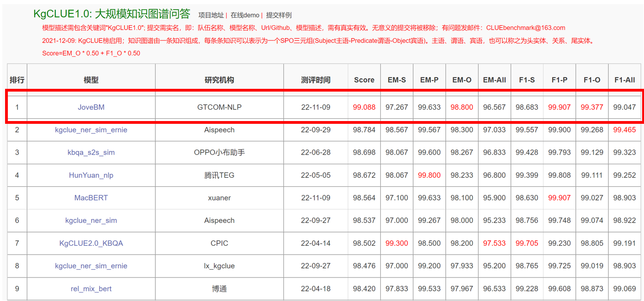
Task: Click the Score column header
Action: coord(364,80)
